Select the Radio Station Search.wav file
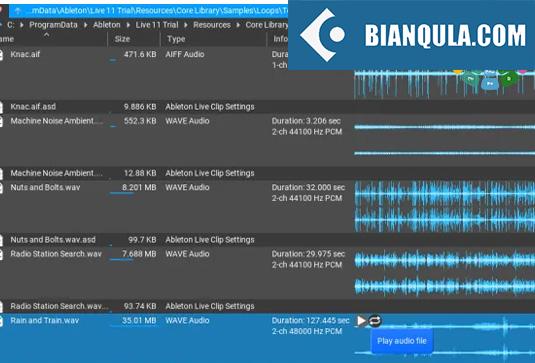535x363 pixels. (x=56, y=254)
